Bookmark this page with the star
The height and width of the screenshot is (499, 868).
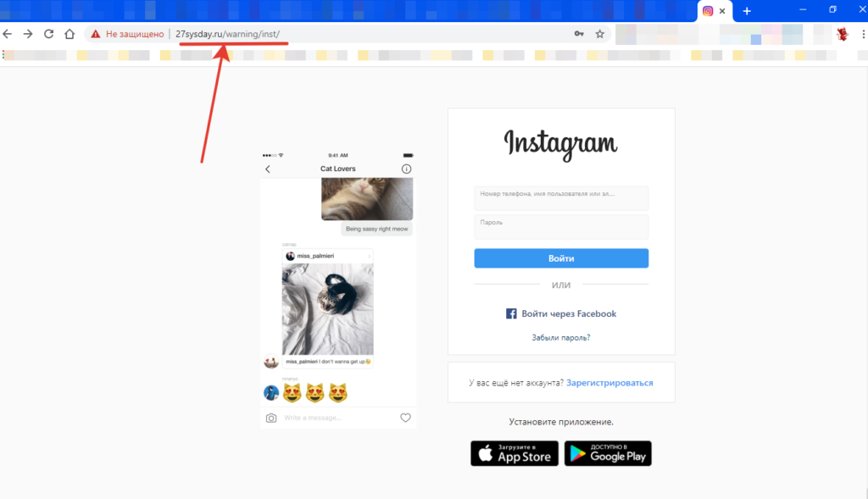point(599,34)
